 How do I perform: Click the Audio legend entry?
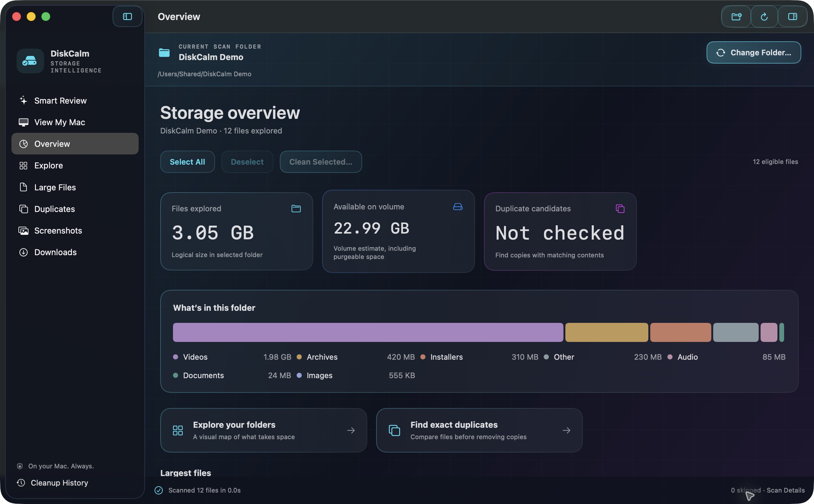726,357
